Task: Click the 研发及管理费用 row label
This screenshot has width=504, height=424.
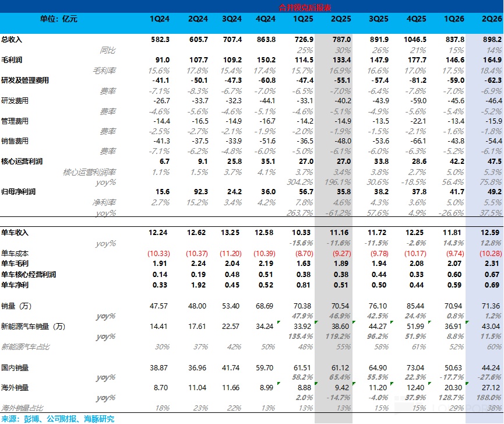Action: (x=24, y=80)
